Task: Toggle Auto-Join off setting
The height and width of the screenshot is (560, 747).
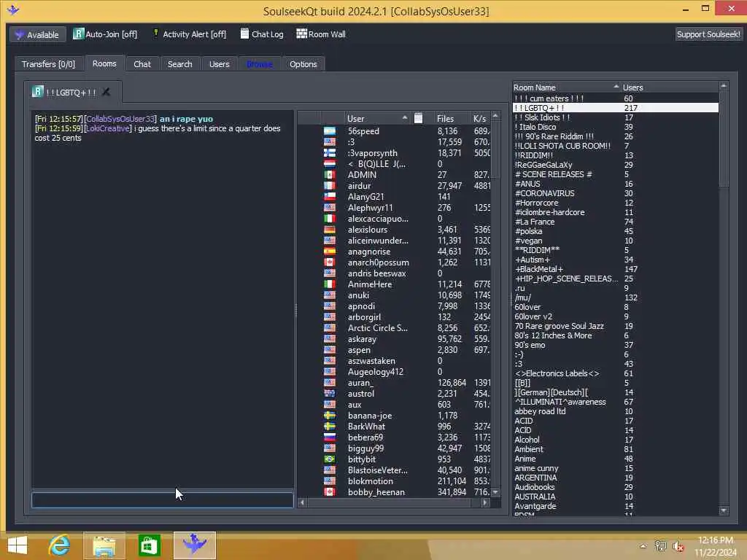Action: (105, 34)
